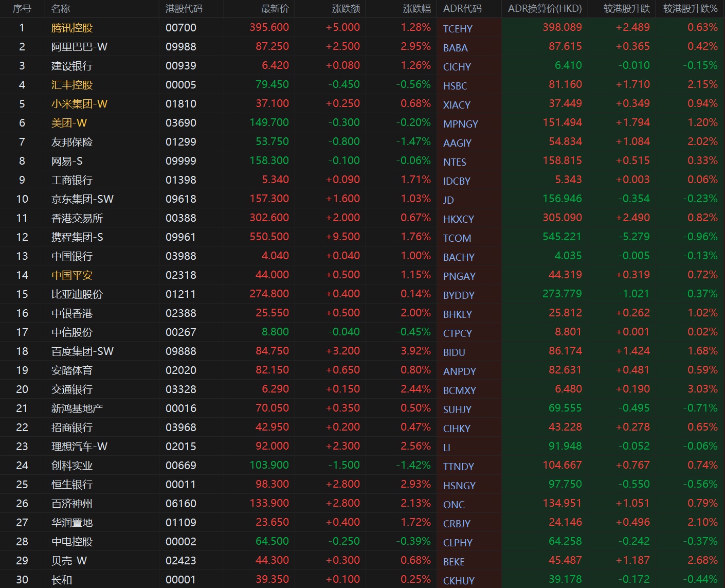
Task: Open 阿里巴巴-W stock entry
Action: 79,47
